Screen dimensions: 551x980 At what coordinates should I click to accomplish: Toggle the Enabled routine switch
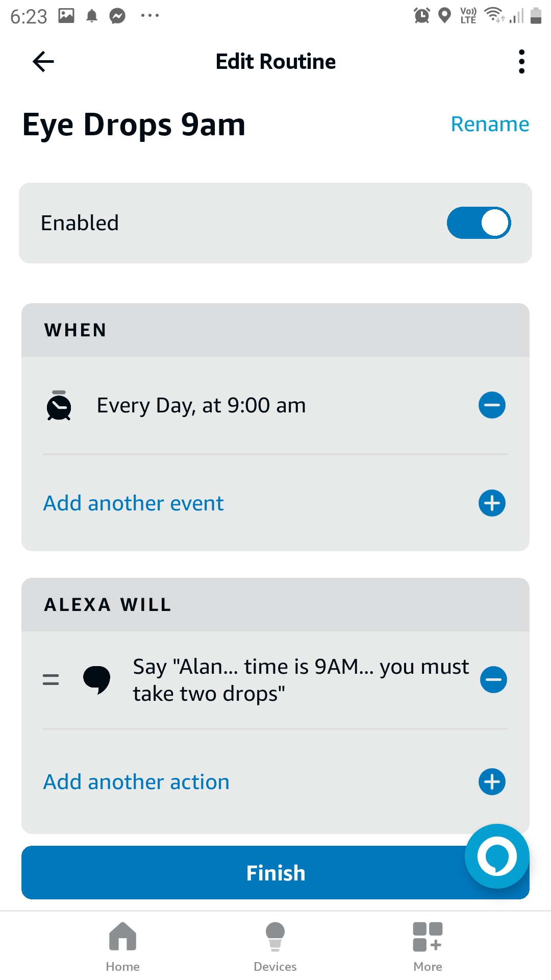[x=479, y=223]
